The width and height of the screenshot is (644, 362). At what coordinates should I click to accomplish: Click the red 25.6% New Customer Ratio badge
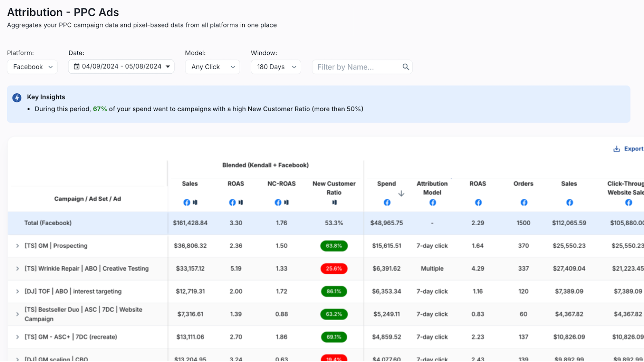coord(334,269)
